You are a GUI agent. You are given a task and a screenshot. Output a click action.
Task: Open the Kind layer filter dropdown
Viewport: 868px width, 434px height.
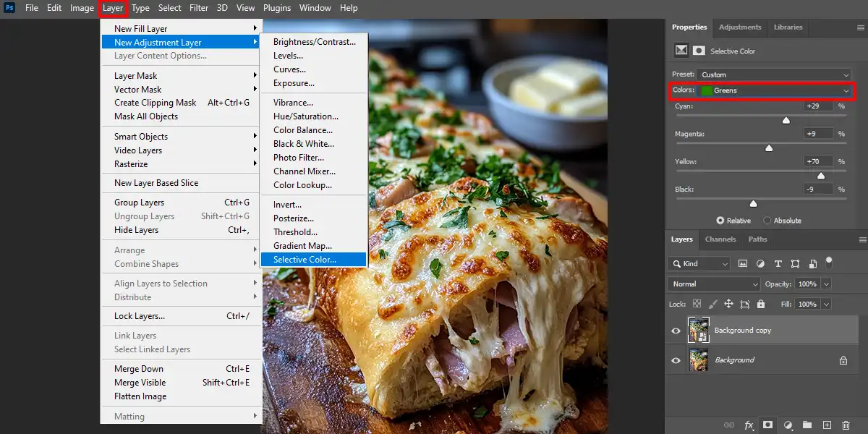[699, 264]
